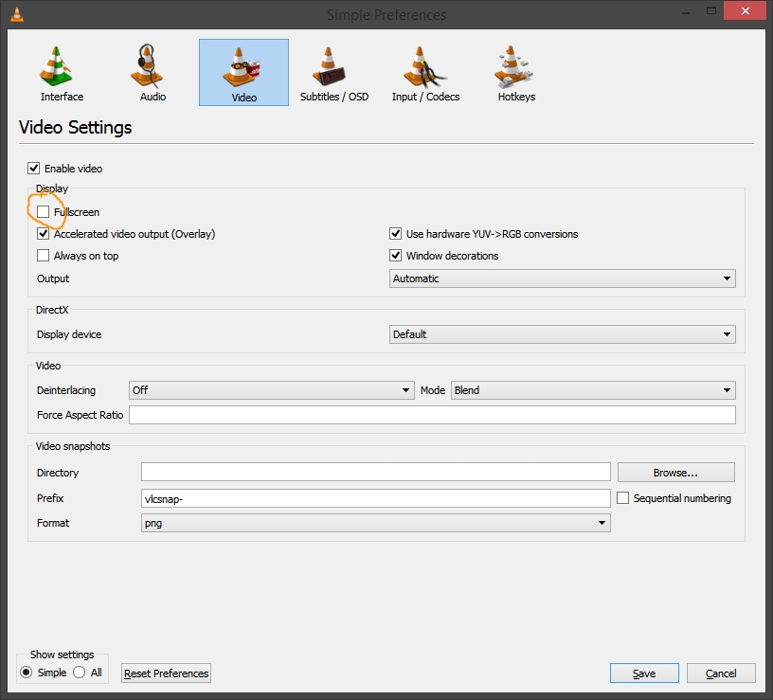The width and height of the screenshot is (773, 700).
Task: Expand the Display device Default dropdown
Action: pos(562,334)
